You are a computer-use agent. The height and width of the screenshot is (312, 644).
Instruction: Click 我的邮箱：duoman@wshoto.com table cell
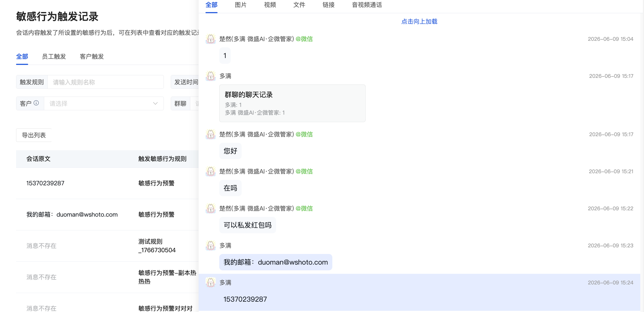[72, 215]
